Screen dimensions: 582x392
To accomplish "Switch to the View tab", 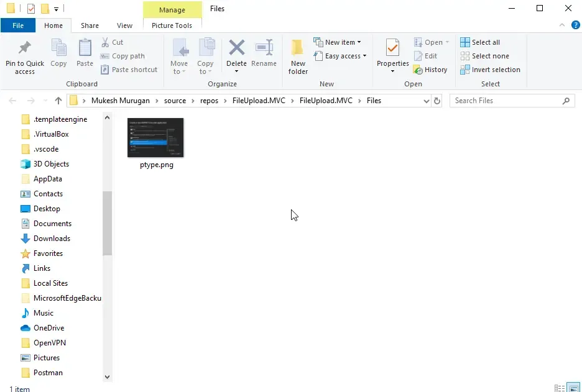I will point(124,25).
